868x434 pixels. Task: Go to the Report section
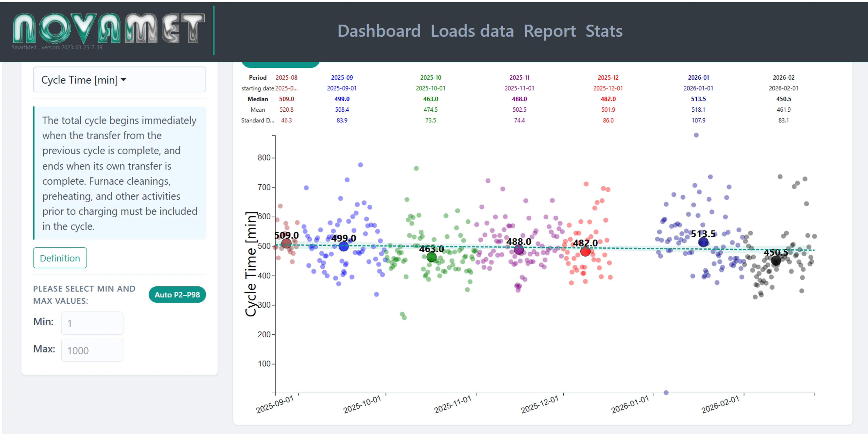(x=550, y=31)
